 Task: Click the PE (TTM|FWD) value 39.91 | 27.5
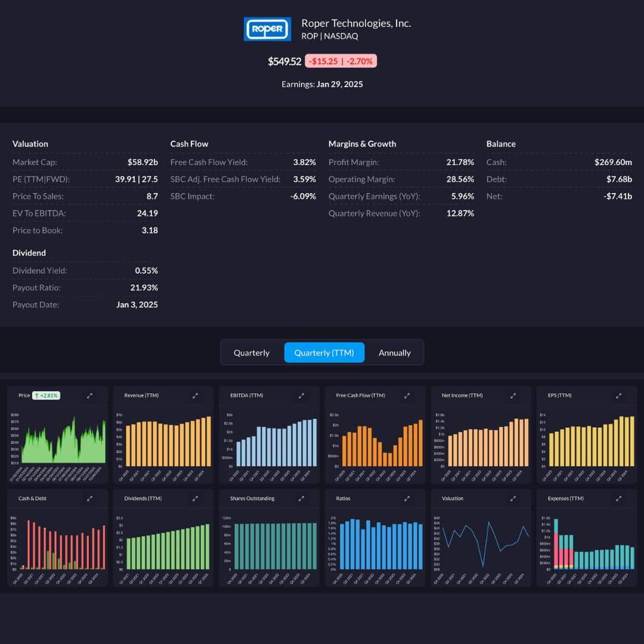click(137, 179)
